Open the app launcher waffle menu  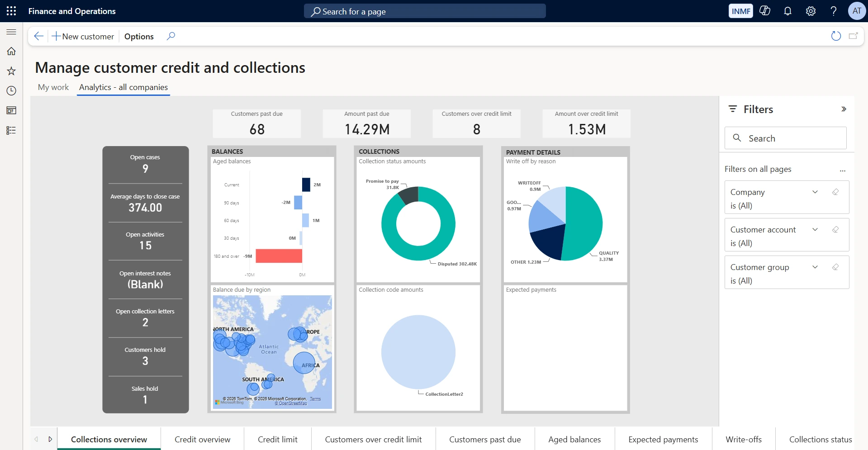click(11, 11)
